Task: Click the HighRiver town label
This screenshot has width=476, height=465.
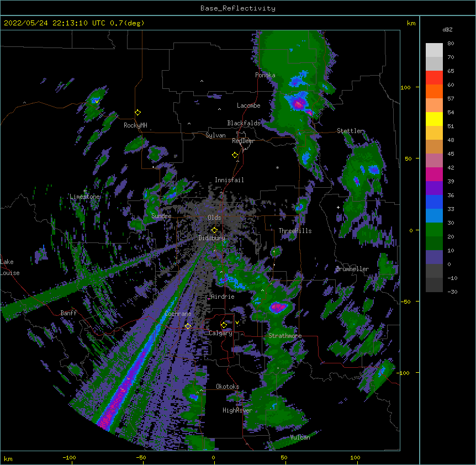Action: click(x=237, y=410)
